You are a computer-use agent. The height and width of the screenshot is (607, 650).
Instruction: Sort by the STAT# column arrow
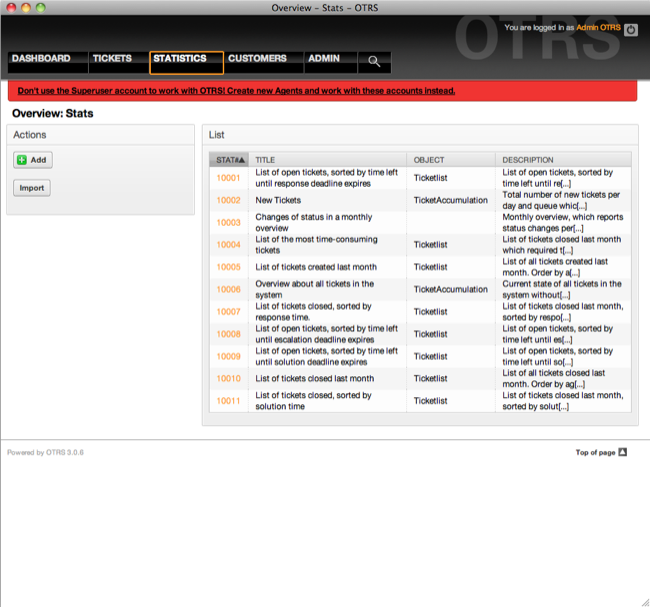pyautogui.click(x=242, y=160)
